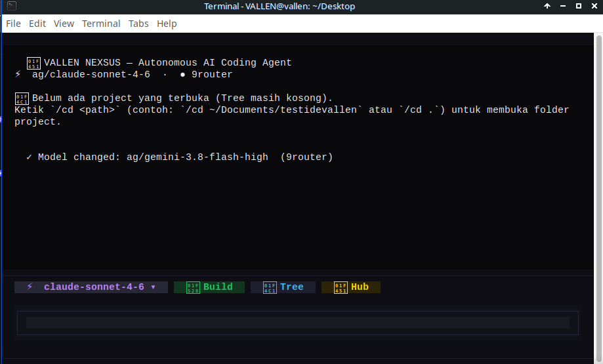Open the claude-sonnet-4-6 model selector
This screenshot has height=364, width=603.
tap(91, 287)
